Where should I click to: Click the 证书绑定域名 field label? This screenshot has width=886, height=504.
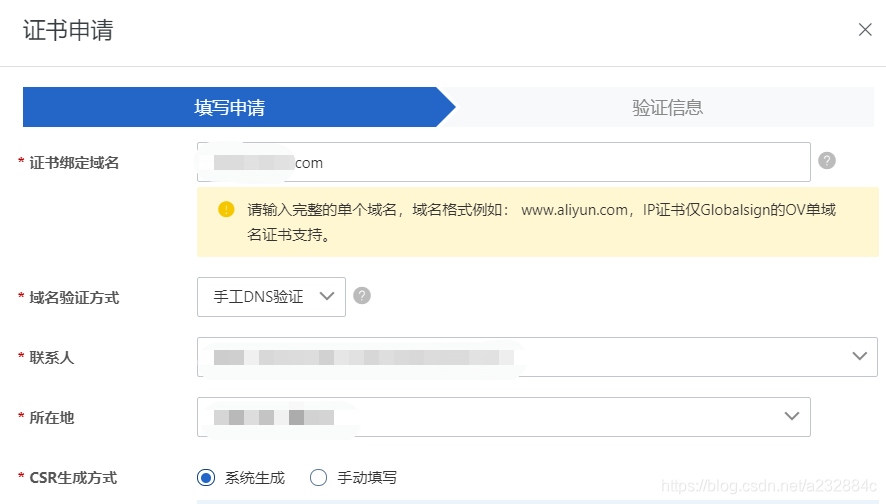[x=74, y=163]
